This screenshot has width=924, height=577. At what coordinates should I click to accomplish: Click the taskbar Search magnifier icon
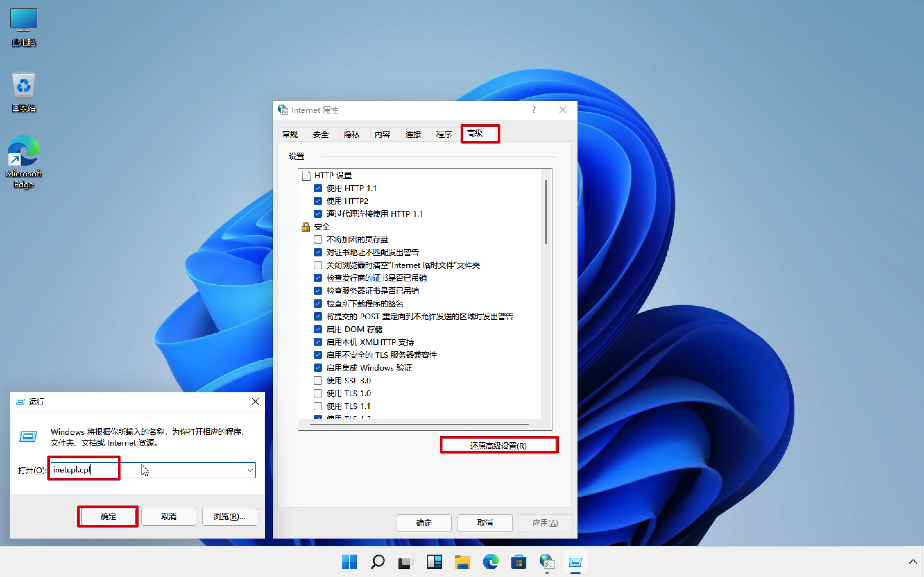click(378, 562)
